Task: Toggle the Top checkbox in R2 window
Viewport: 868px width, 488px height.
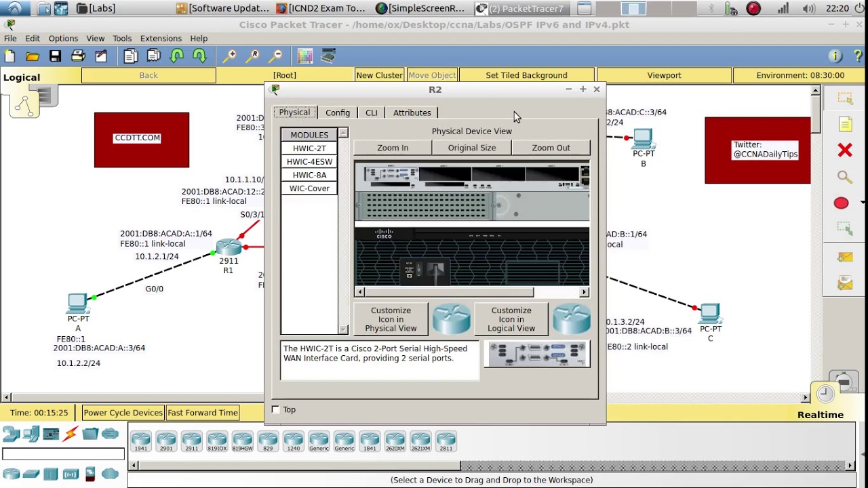Action: tap(275, 409)
